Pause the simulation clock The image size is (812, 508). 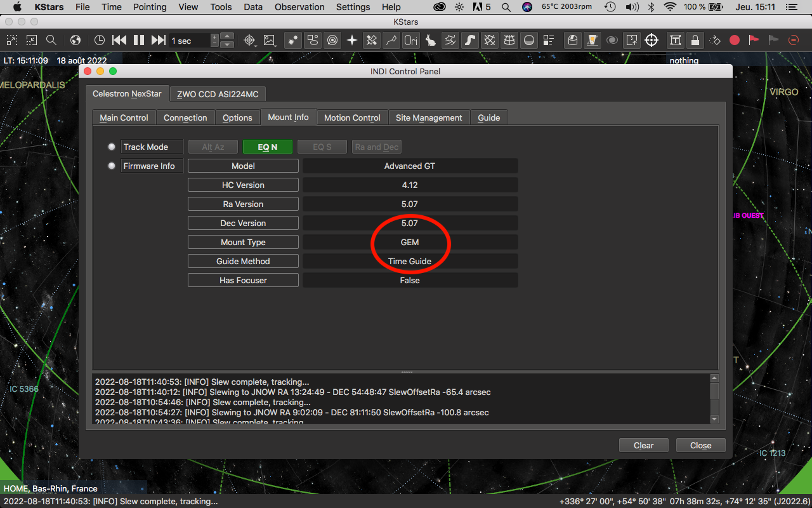[139, 40]
